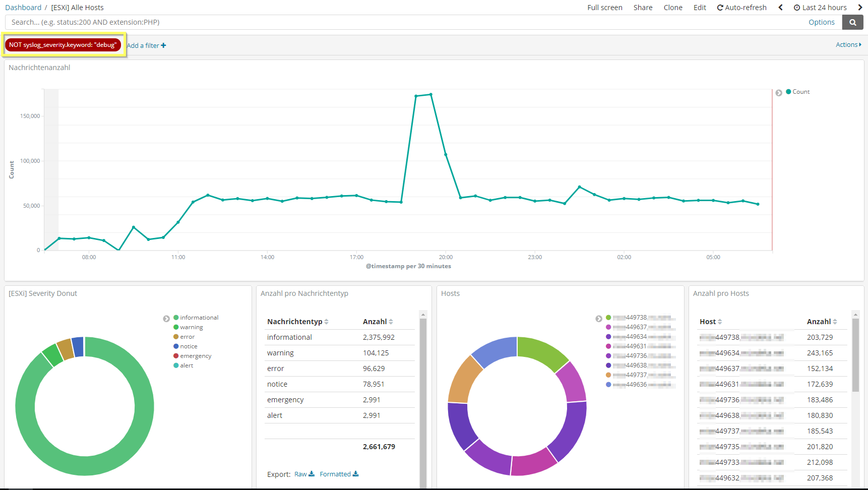Screen dimensions: 868x490
Task: Click [ESXi] Severity Donut panel title
Action: [x=43, y=293]
